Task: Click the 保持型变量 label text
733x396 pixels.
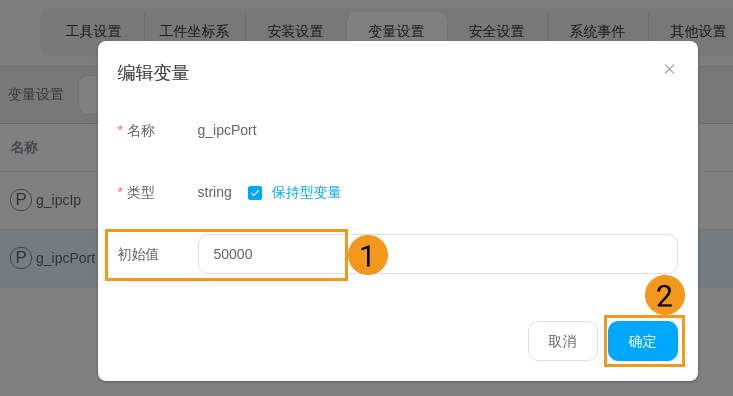Action: 306,193
